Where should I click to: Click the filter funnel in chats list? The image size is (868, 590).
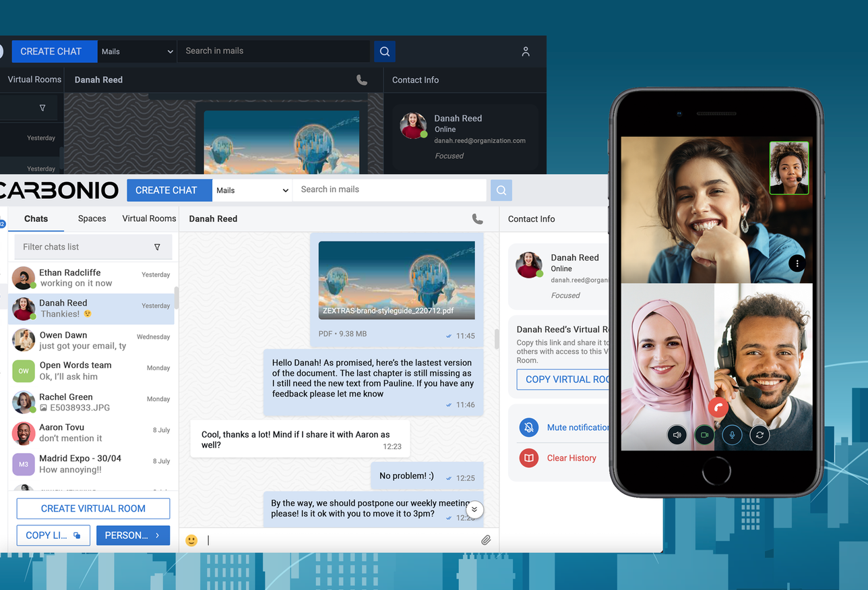click(157, 247)
